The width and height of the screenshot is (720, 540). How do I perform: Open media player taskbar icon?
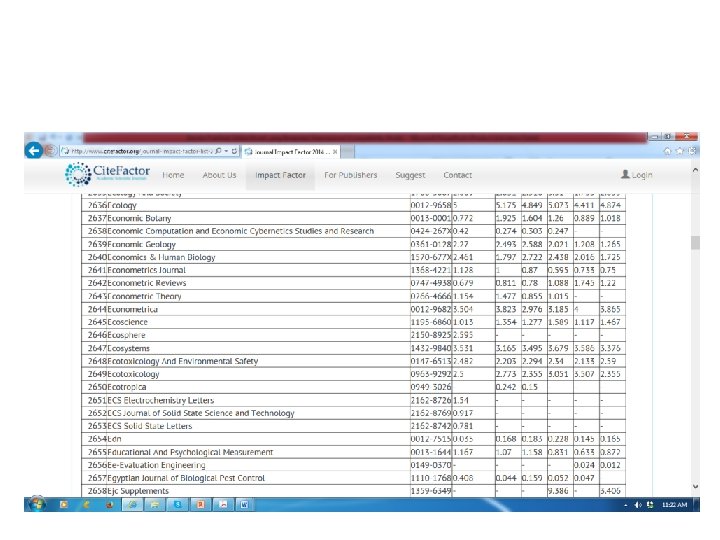(63, 505)
